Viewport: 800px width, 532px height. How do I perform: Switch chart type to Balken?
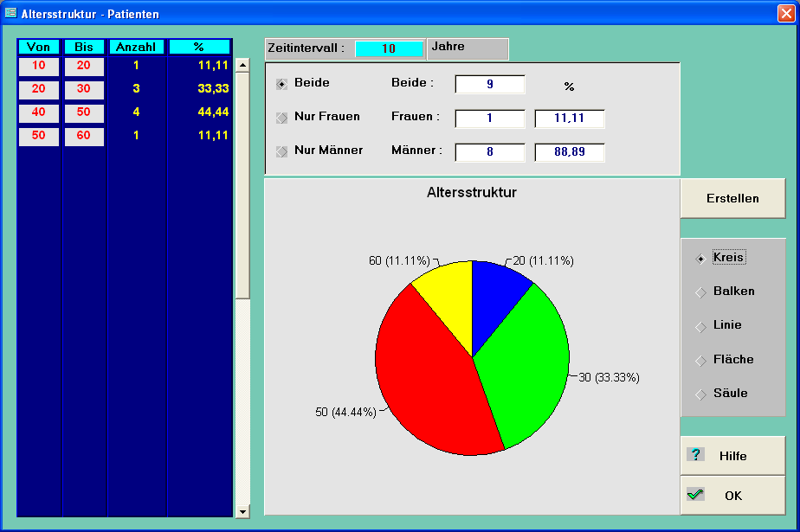(700, 292)
